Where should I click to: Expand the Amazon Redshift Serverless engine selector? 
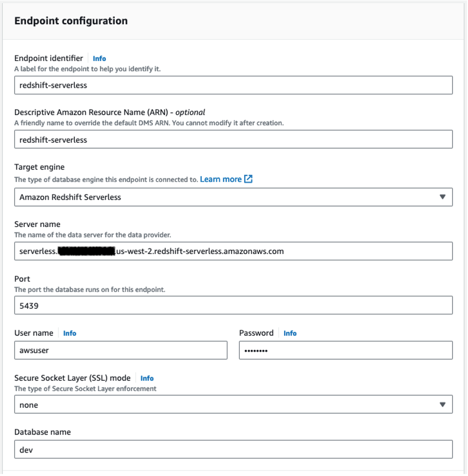click(233, 197)
